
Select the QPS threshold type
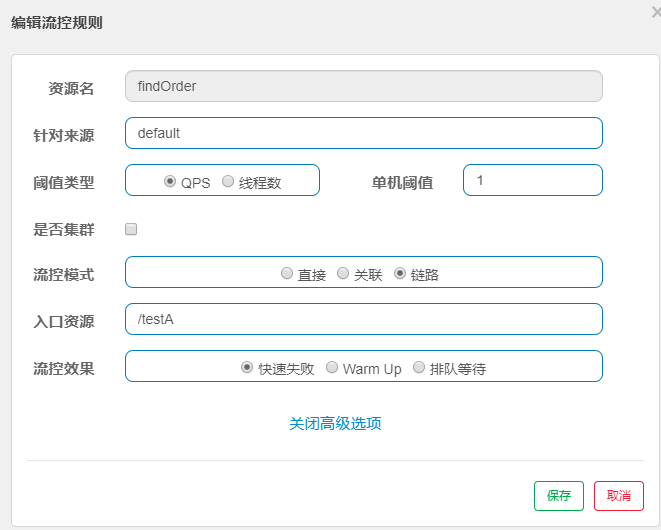tap(170, 182)
